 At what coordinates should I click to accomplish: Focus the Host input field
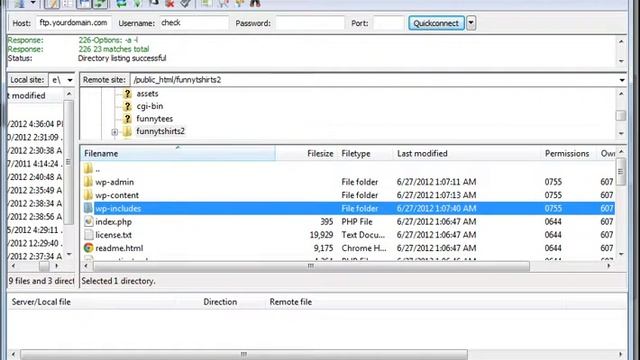pos(74,23)
